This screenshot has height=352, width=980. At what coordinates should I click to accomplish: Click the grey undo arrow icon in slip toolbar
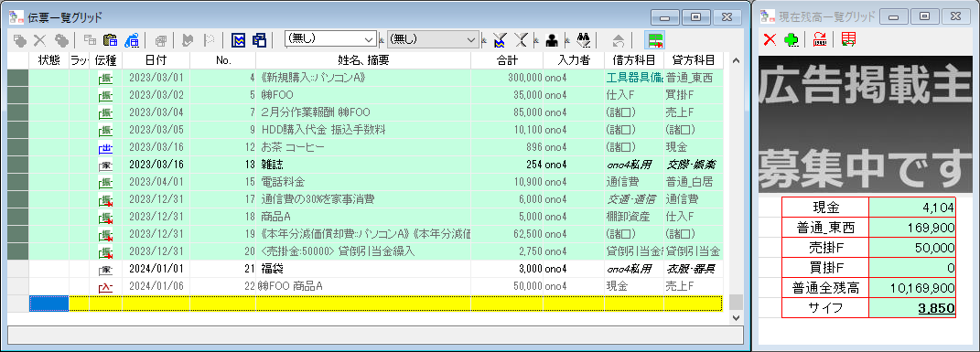coord(619,40)
